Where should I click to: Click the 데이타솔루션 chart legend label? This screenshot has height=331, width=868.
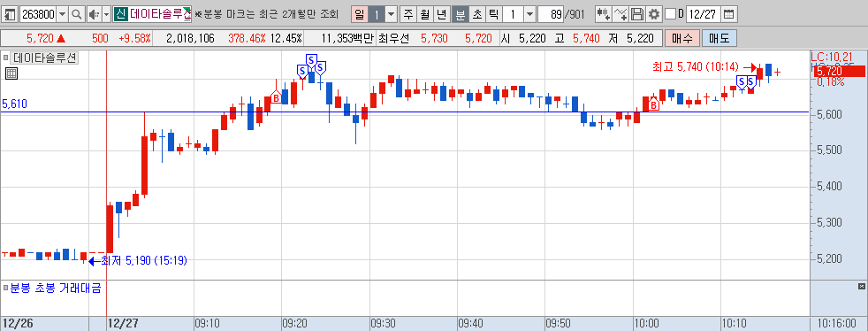click(x=44, y=58)
